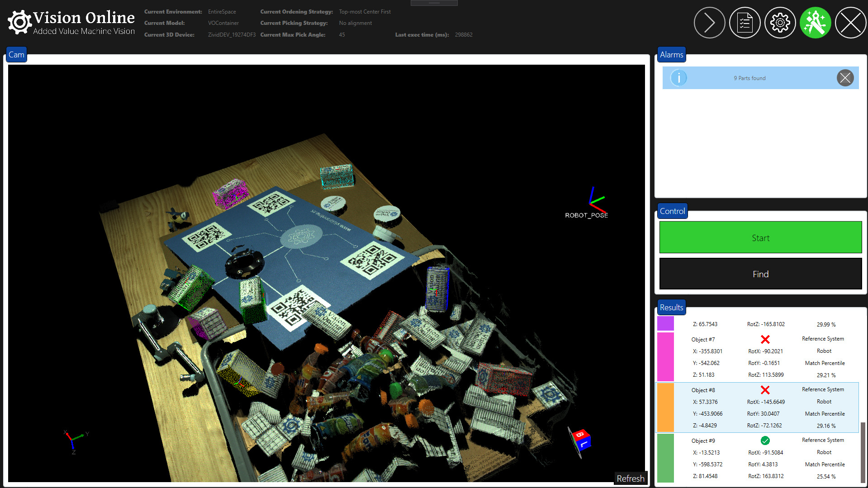Click the collapse handle at top center
868x488 pixels.
[x=434, y=3]
